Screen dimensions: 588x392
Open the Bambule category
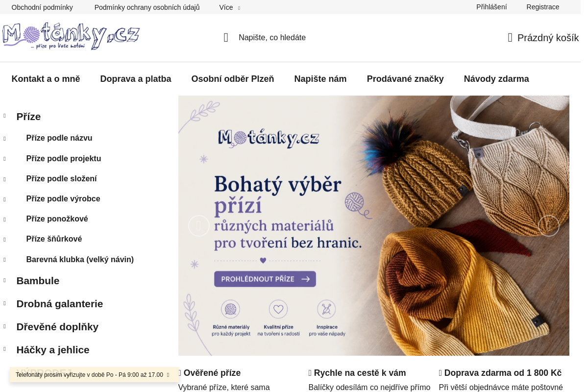coord(38,281)
